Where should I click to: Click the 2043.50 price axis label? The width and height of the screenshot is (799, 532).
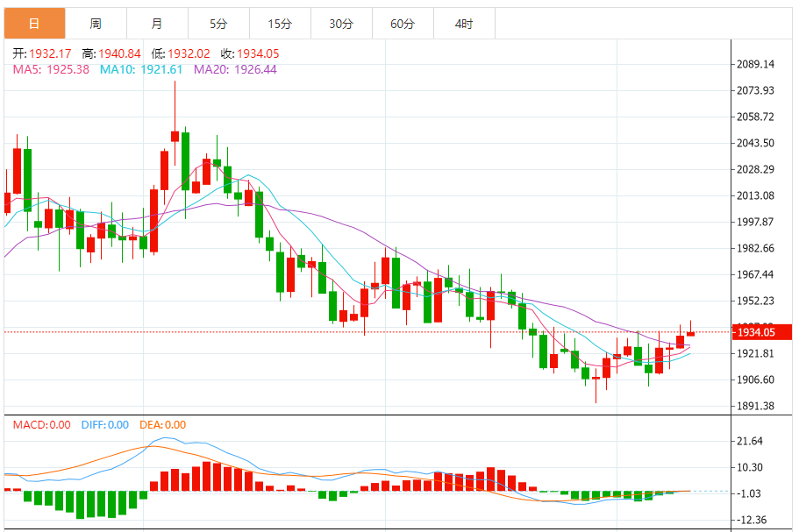point(755,143)
